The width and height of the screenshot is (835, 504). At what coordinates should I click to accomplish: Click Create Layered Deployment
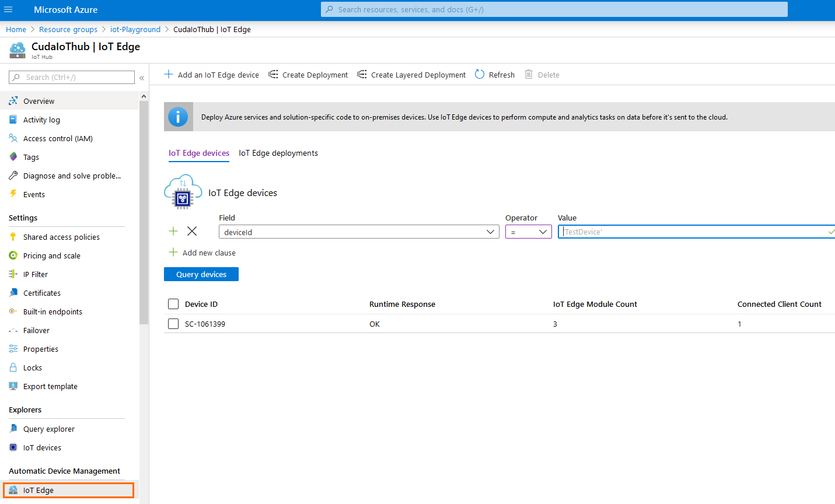(x=411, y=75)
